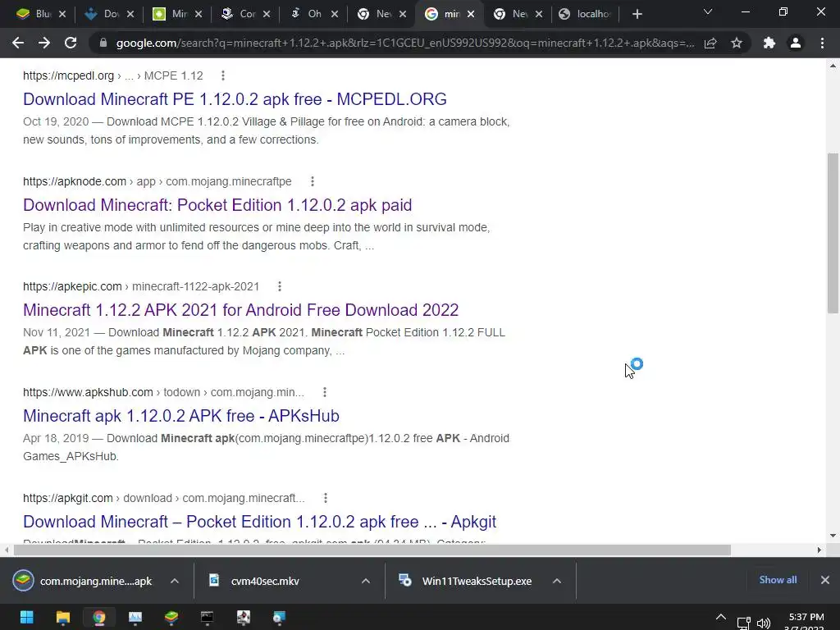Open the network icon in tray

[x=743, y=623]
